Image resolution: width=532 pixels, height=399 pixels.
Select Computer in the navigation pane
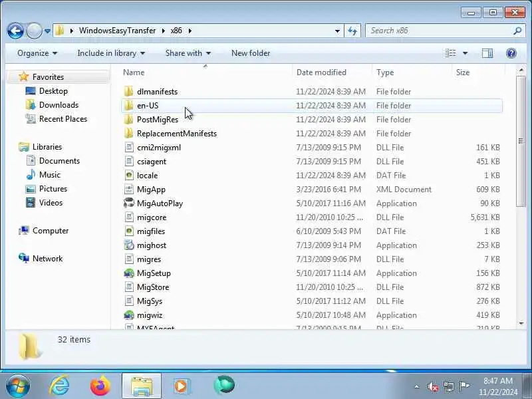[x=51, y=231]
